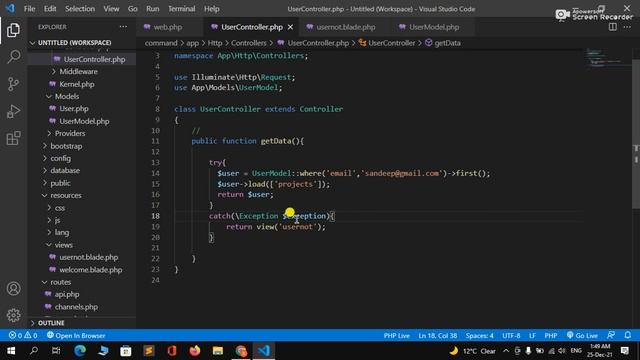
Task: Open api.php in explorer tree
Action: (x=67, y=294)
